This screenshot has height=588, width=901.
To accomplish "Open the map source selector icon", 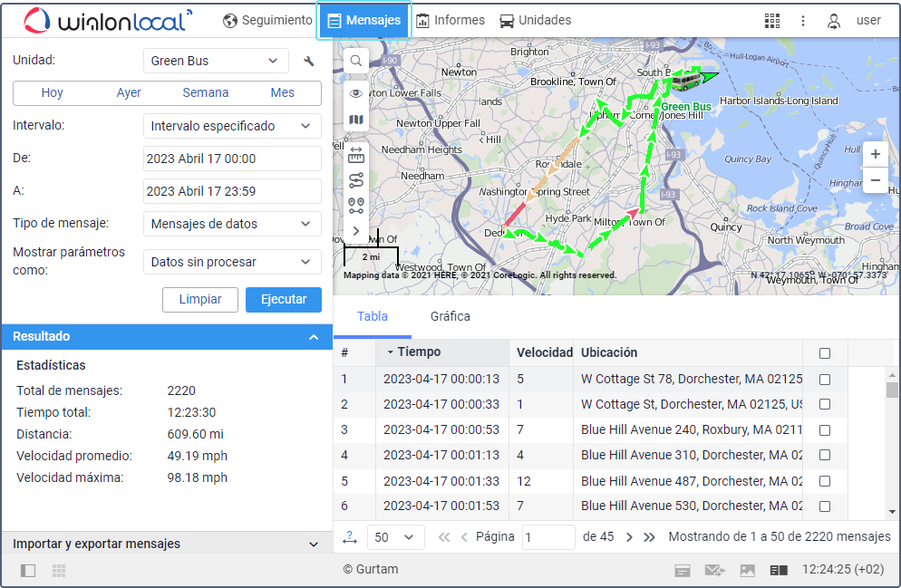I will coord(356,120).
